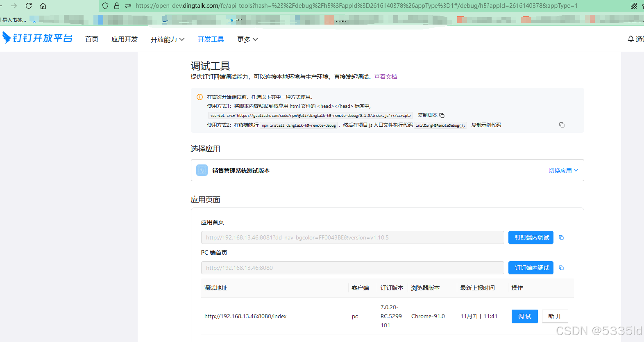Click the 调试地址 column header

[216, 288]
